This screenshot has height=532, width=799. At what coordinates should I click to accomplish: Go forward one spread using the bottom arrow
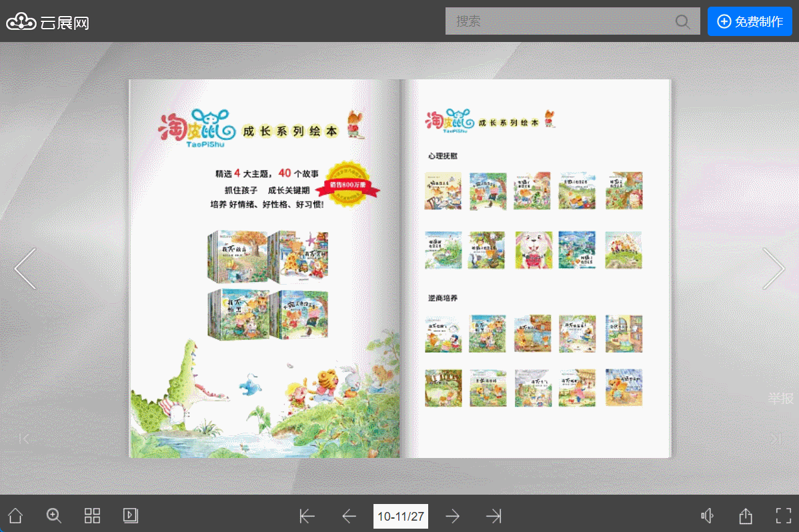[453, 515]
